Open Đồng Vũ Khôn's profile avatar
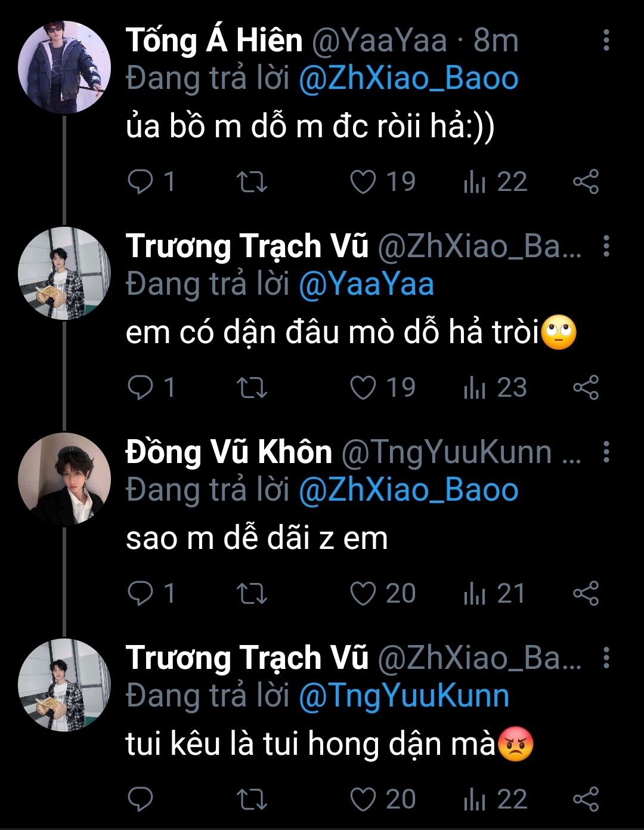The image size is (644, 830). tap(64, 479)
